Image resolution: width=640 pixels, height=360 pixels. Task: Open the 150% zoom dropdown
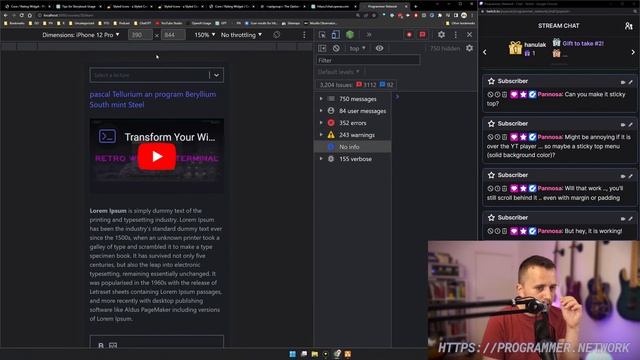(204, 35)
